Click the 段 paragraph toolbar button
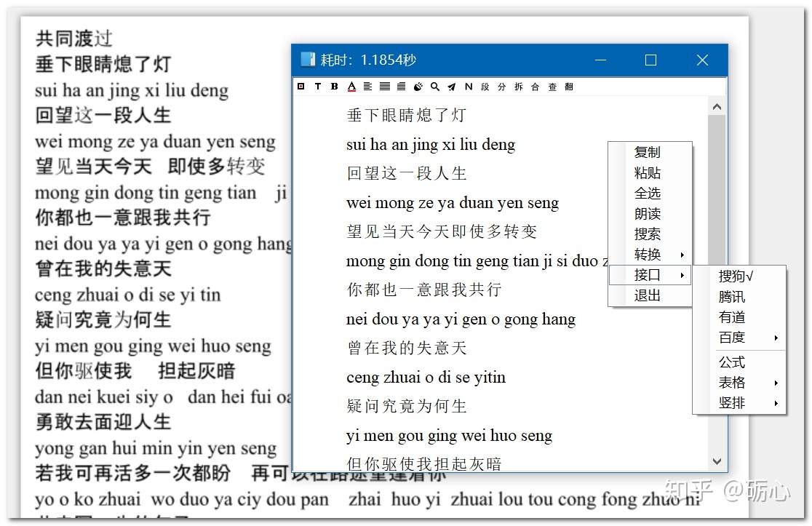Image resolution: width=812 pixels, height=526 pixels. [x=485, y=87]
